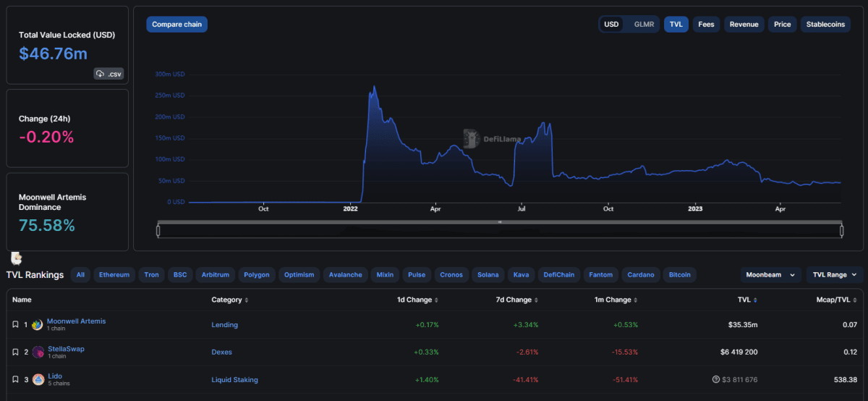
Task: Click Lido 7d change -41.41%
Action: (x=525, y=379)
